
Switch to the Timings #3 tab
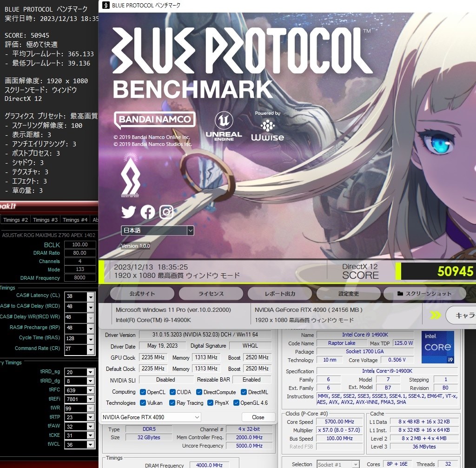pyautogui.click(x=45, y=220)
